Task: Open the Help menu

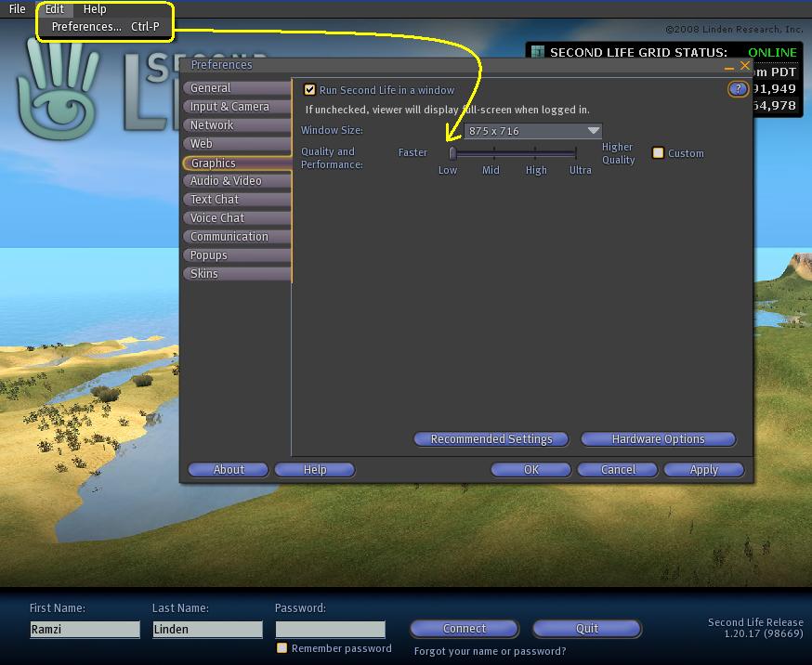Action: (95, 9)
